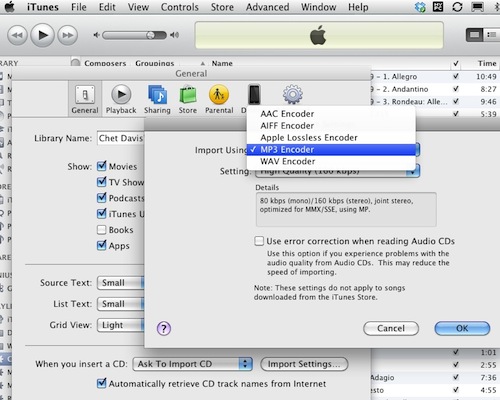
Task: Open the Advanced menu in menu bar
Action: pyautogui.click(x=267, y=7)
